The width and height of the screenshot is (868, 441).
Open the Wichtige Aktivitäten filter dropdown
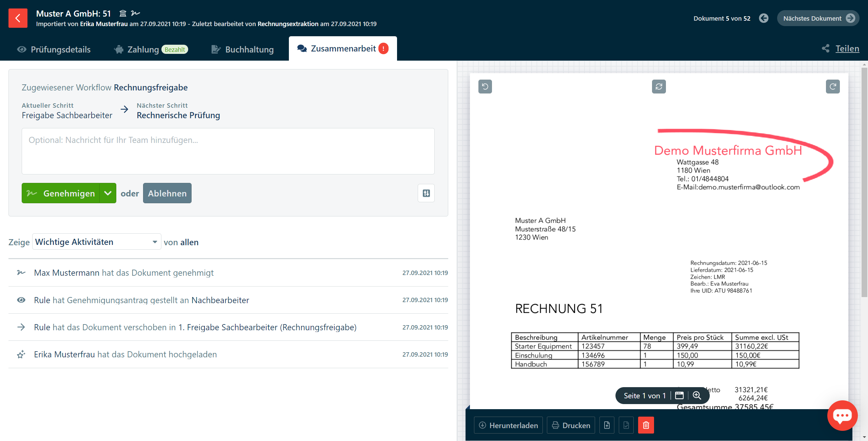point(96,242)
